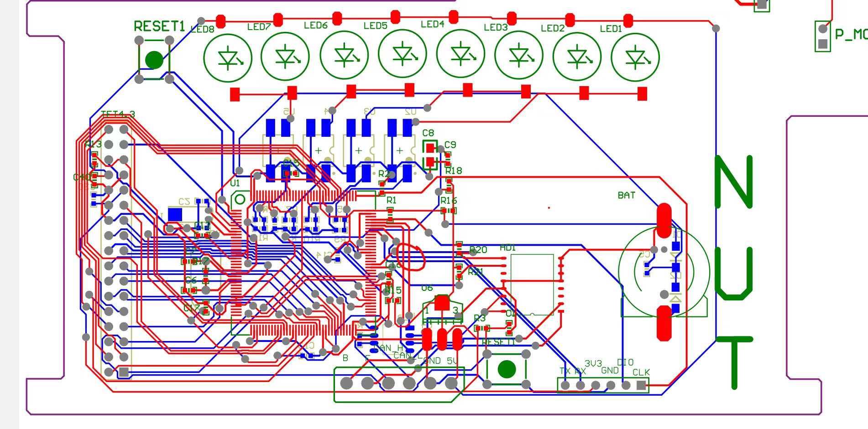Select the LED4 diode symbol

click(460, 54)
